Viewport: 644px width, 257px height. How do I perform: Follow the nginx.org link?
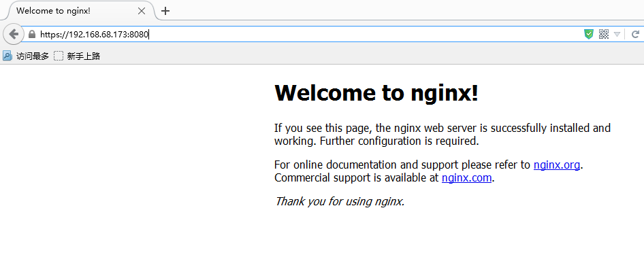coord(556,165)
